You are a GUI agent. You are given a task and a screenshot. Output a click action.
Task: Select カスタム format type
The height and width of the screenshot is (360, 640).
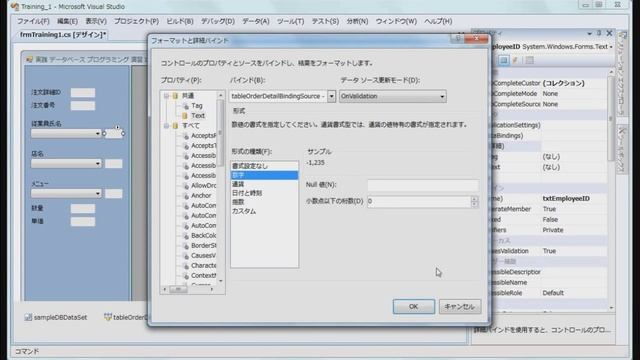pyautogui.click(x=264, y=211)
